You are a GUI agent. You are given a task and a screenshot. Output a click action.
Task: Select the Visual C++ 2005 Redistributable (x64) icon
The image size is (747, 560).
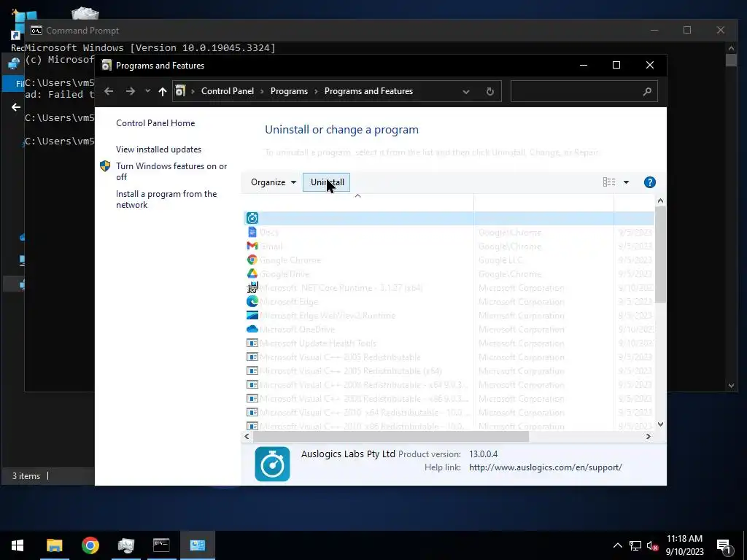pyautogui.click(x=252, y=370)
